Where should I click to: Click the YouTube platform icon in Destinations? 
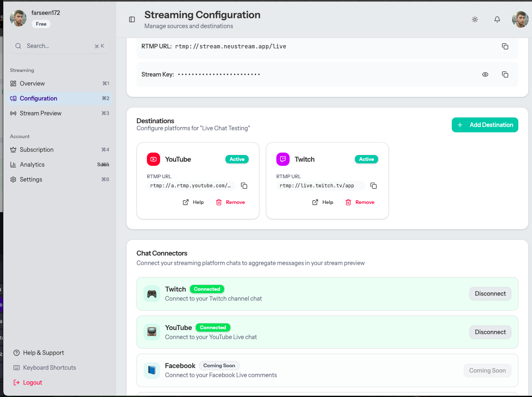(153, 159)
